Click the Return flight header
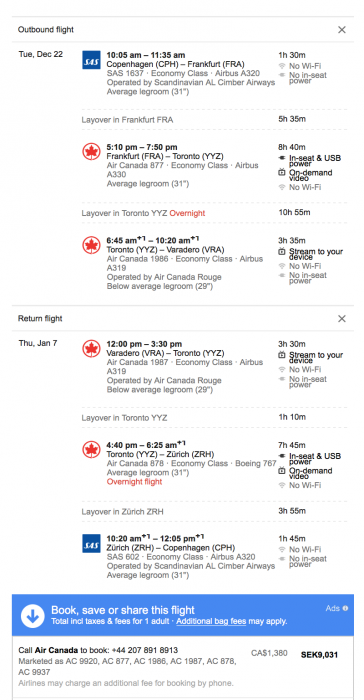Viewport: 364px width, 700px height. click(40, 318)
